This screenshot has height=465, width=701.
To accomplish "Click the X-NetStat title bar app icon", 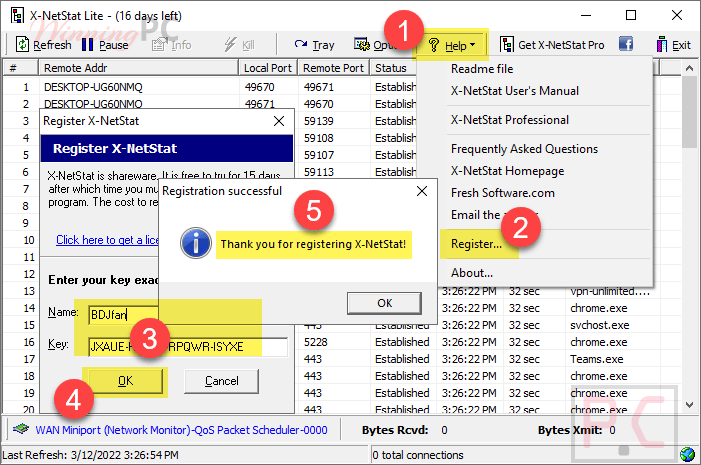I will coord(17,16).
